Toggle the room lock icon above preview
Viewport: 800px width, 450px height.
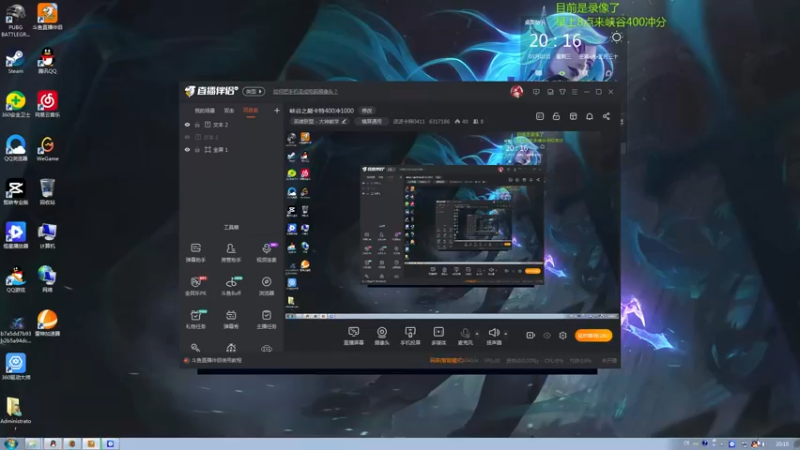pos(556,116)
